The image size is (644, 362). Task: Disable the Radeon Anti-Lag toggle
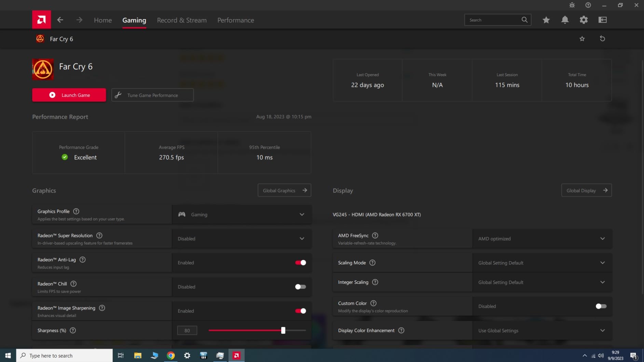click(x=300, y=263)
